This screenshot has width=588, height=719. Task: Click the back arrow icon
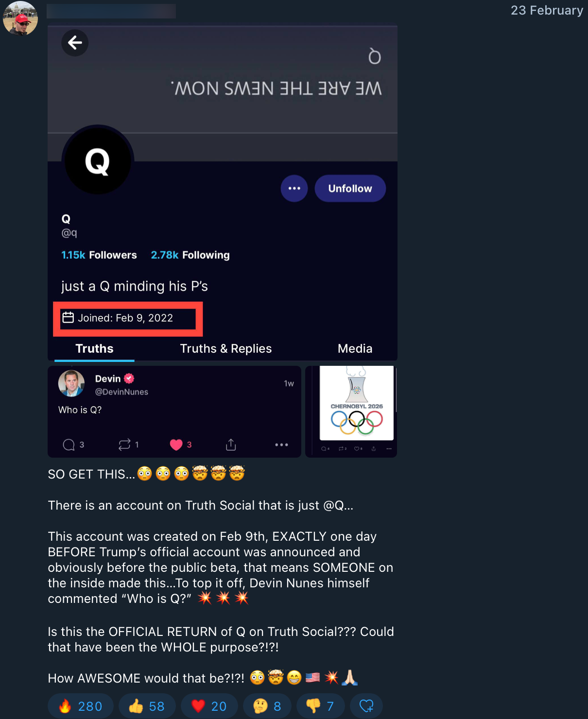tap(75, 43)
